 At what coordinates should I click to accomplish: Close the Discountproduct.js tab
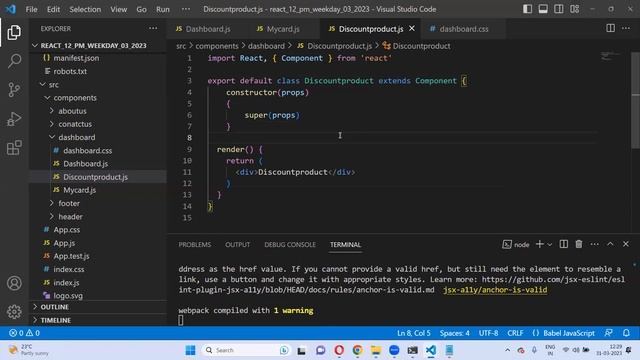[412, 29]
